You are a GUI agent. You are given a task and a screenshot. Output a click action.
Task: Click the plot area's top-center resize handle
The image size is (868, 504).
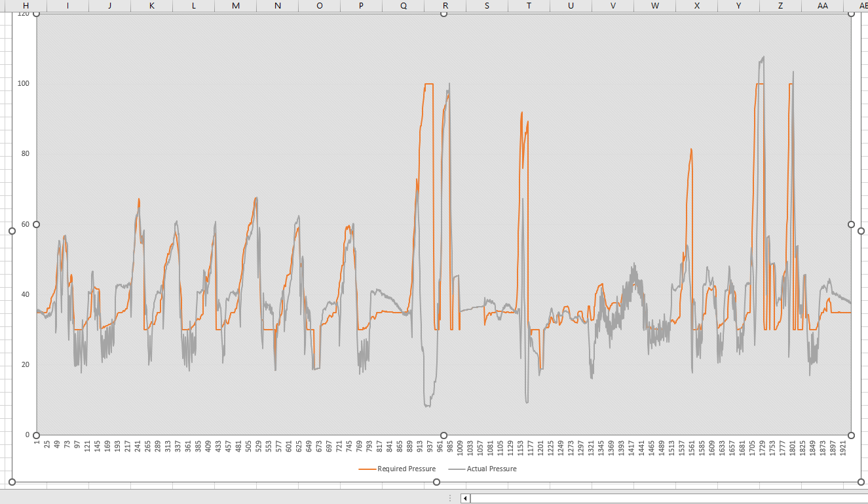click(443, 13)
